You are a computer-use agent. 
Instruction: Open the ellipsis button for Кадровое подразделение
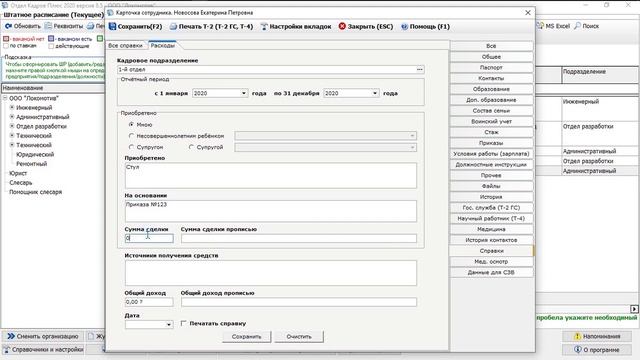(x=420, y=69)
